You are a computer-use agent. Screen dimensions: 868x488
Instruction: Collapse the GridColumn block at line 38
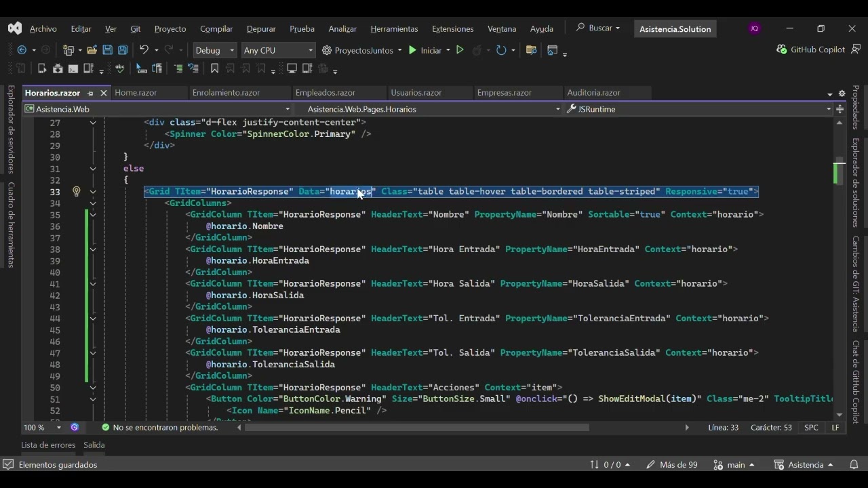tap(93, 249)
